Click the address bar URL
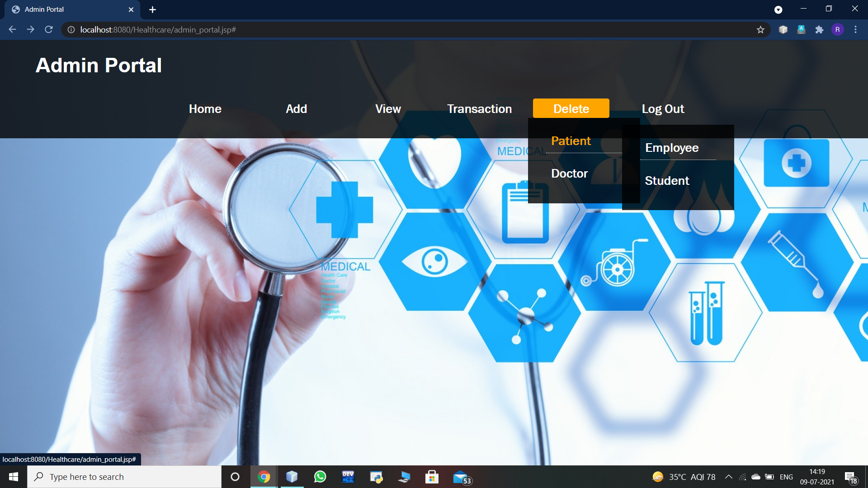868x488 pixels. (158, 29)
